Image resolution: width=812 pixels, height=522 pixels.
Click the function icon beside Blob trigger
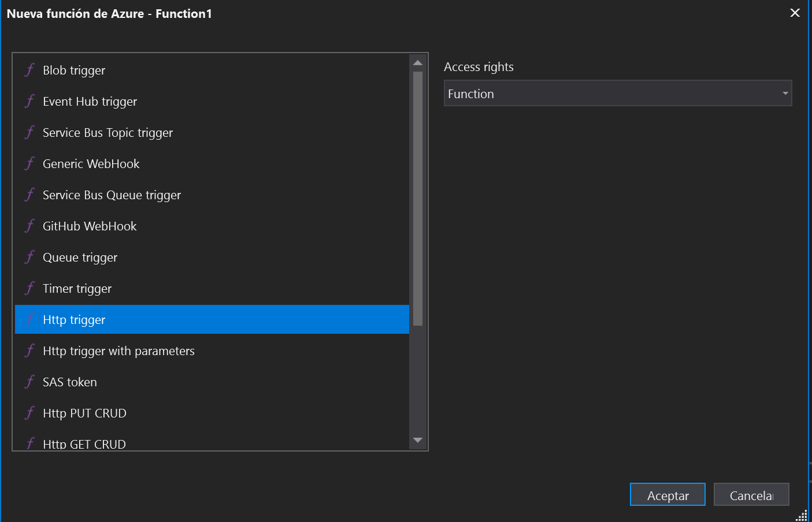(x=29, y=70)
